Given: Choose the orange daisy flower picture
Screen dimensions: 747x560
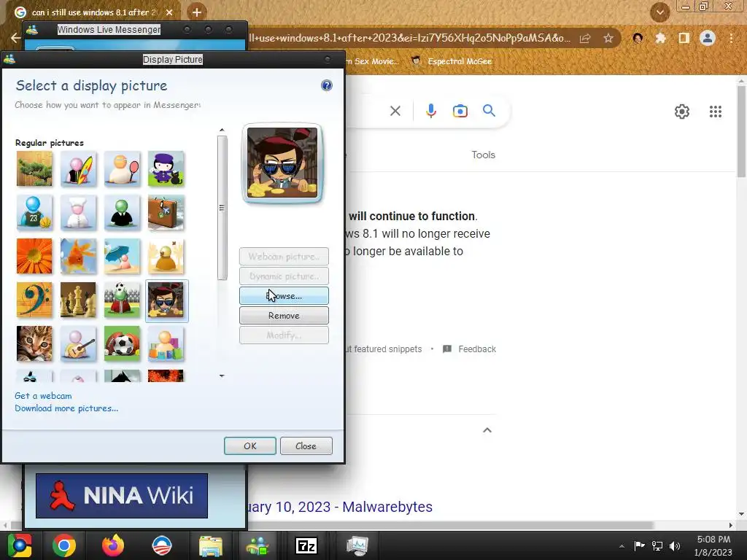Looking at the screenshot, I should (x=34, y=256).
